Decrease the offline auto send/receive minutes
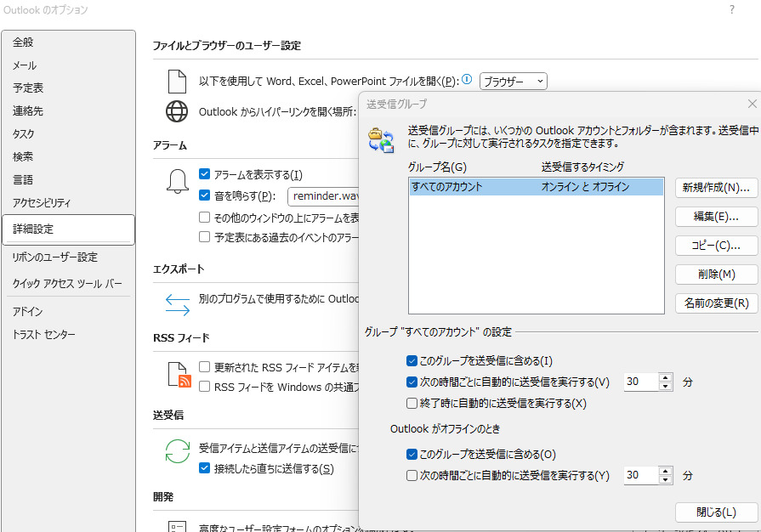 [665, 480]
